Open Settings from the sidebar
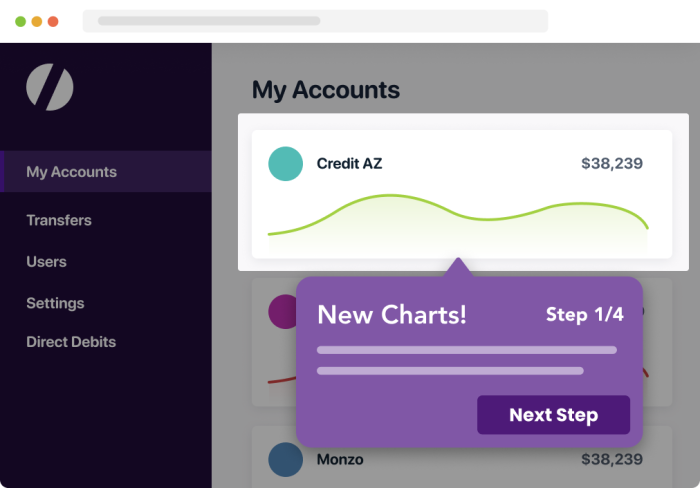The height and width of the screenshot is (488, 700). tap(55, 303)
